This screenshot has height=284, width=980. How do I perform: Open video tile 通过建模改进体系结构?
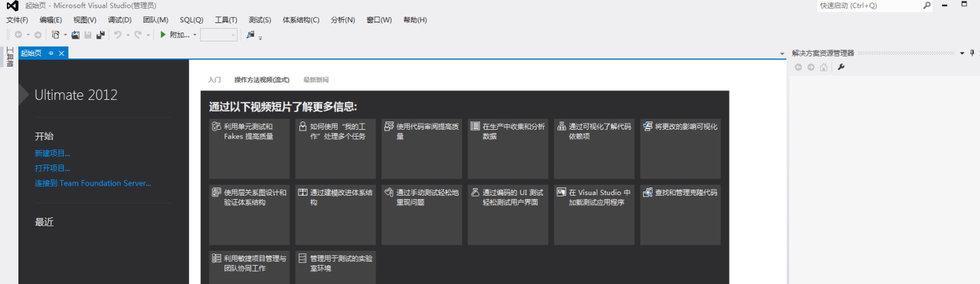click(x=336, y=213)
